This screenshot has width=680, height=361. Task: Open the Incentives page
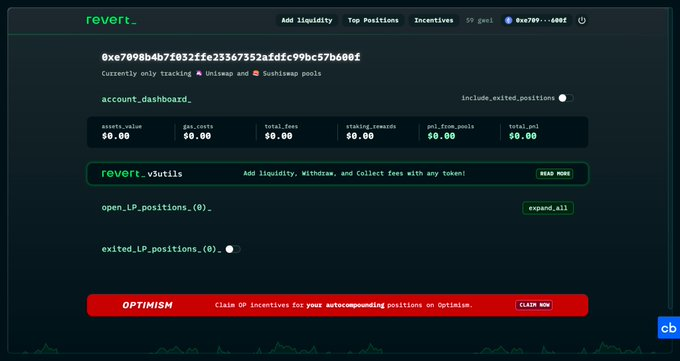click(433, 20)
